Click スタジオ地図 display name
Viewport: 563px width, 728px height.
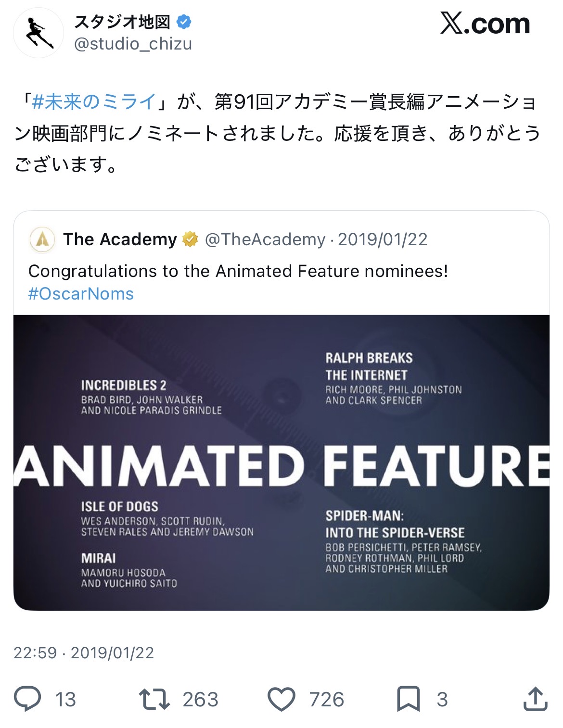tap(122, 22)
